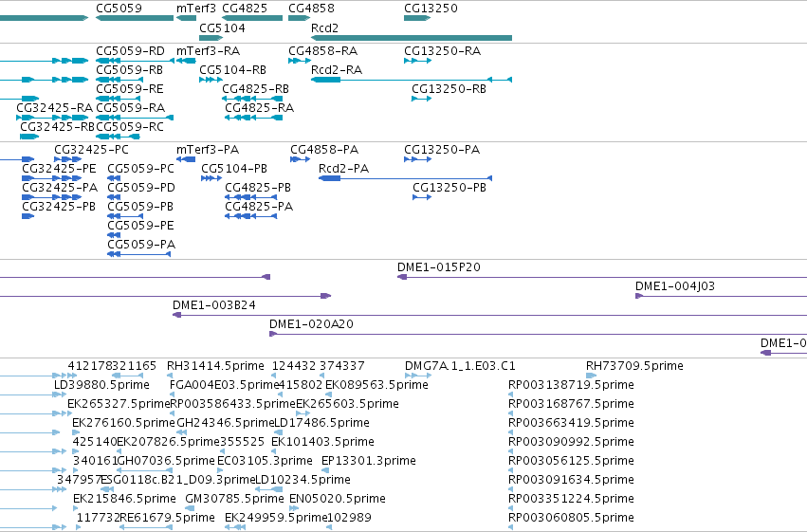Viewport: 807px width, 532px height.
Task: Click the mTerf3 gene label
Action: 196,9
